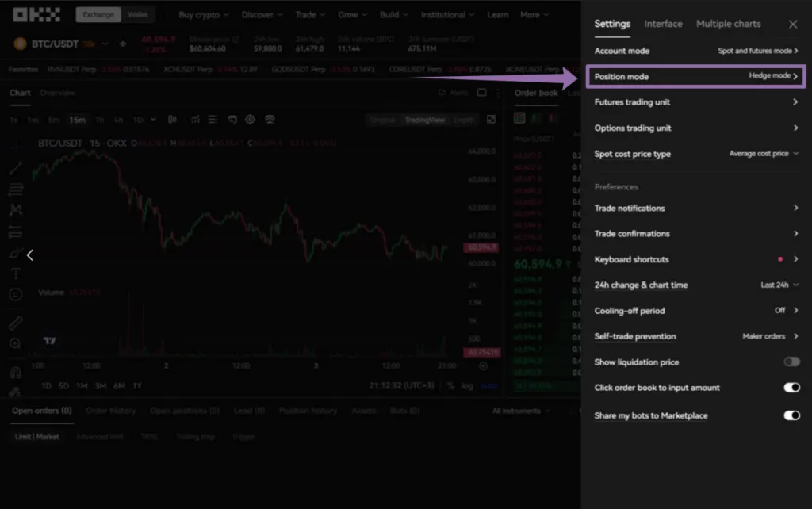Pick the Brush drawing tool
Image resolution: width=812 pixels, height=509 pixels.
[16, 254]
